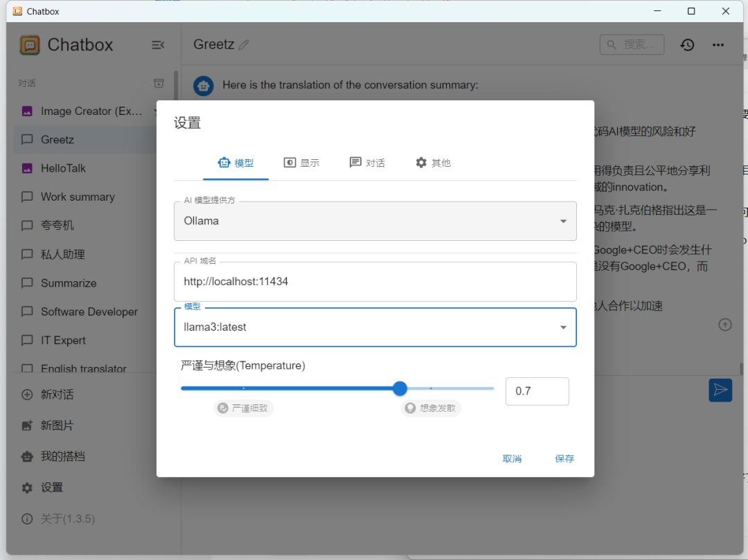Click the 严谨细致 precise preset chip

[x=244, y=408]
